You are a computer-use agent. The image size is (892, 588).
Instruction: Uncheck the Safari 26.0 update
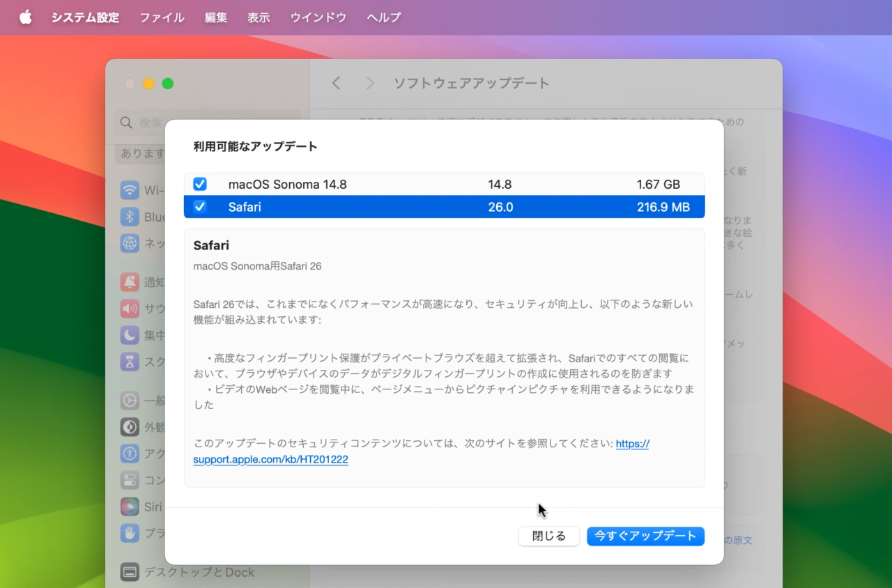pyautogui.click(x=200, y=206)
